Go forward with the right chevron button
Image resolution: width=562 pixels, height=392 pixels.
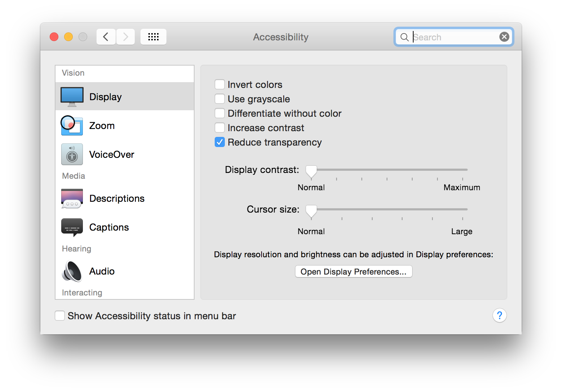[125, 37]
